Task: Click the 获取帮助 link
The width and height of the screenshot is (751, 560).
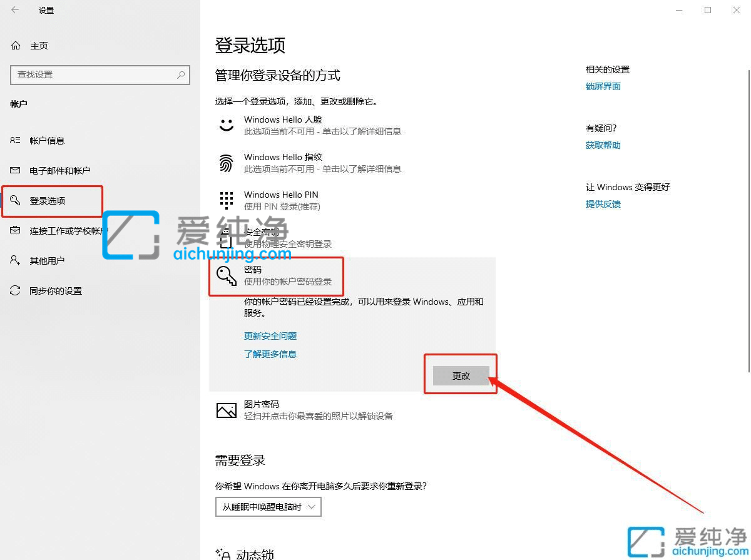Action: pos(603,145)
